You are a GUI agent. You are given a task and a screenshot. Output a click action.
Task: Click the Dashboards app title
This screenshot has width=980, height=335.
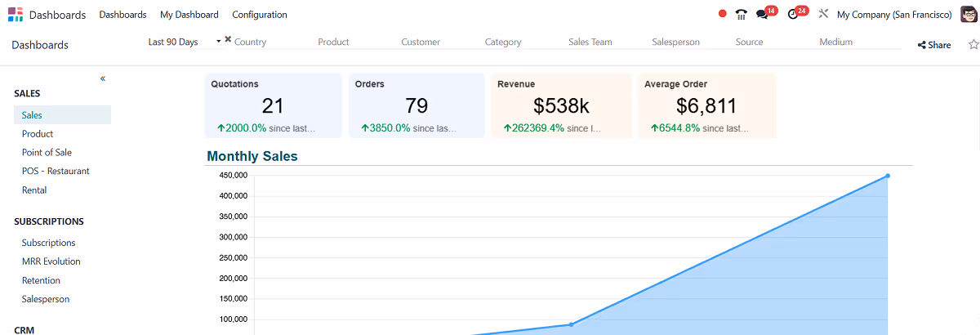[57, 15]
